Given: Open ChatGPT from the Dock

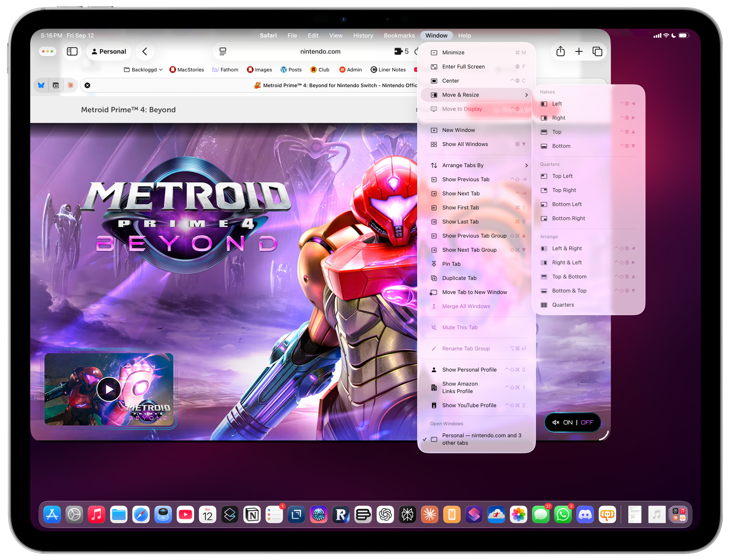Looking at the screenshot, I should click(x=385, y=514).
